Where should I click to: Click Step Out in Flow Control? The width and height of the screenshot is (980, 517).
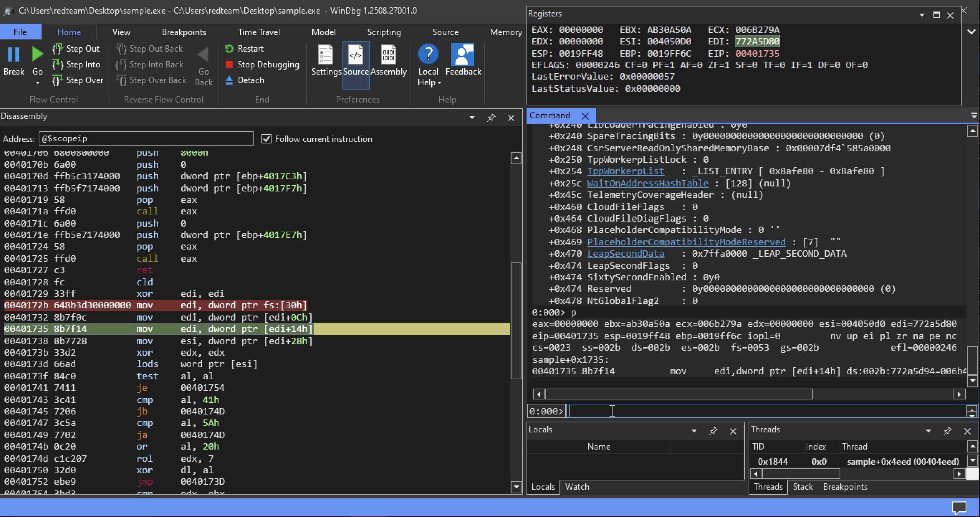(76, 49)
